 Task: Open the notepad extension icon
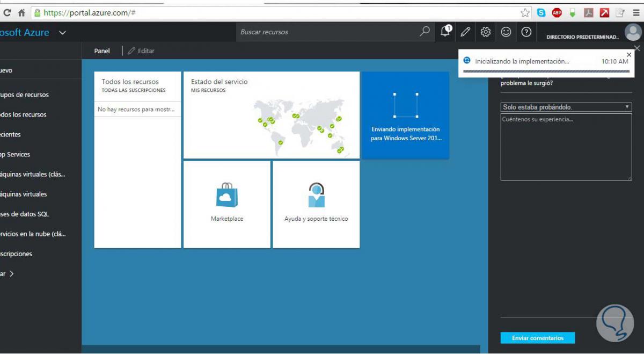[620, 12]
